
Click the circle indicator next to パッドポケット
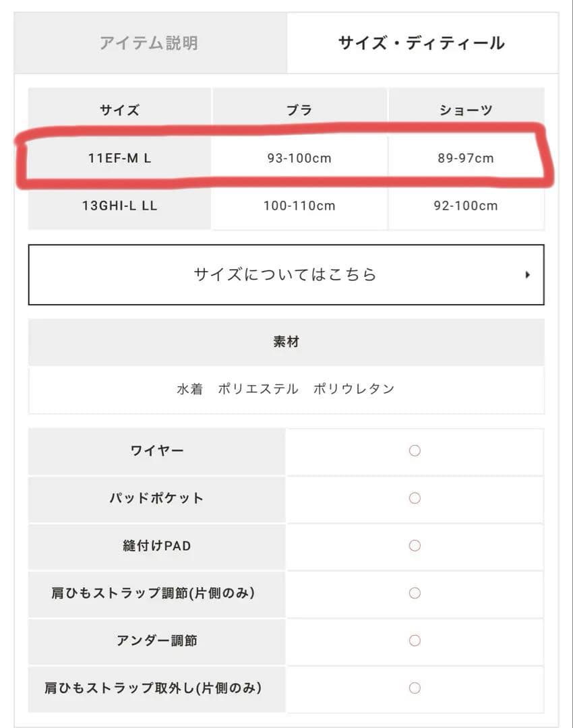(x=414, y=498)
